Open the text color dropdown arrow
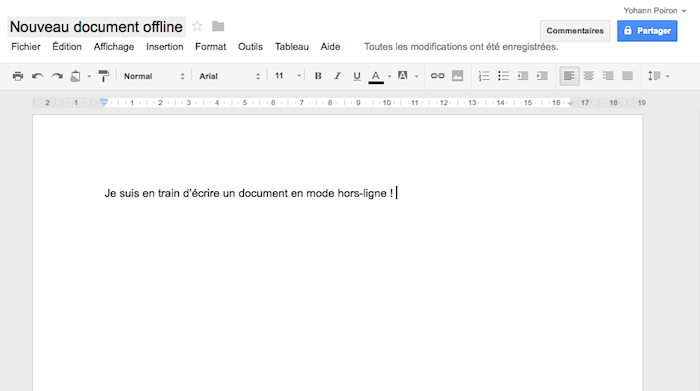This screenshot has width=700, height=391. pyautogui.click(x=389, y=76)
